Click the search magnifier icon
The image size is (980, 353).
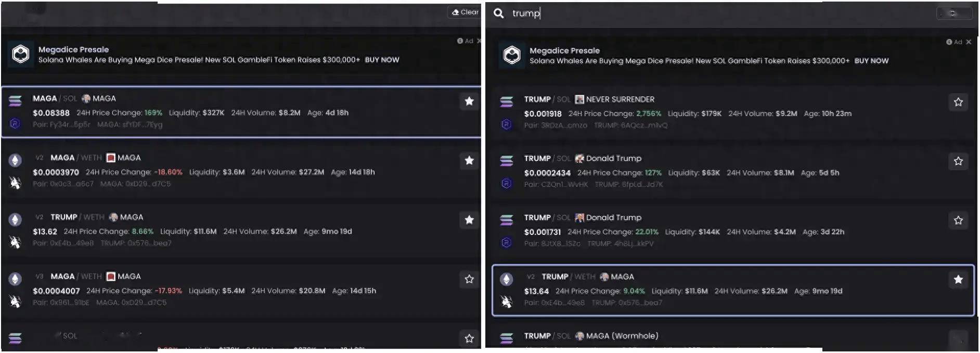pyautogui.click(x=498, y=14)
